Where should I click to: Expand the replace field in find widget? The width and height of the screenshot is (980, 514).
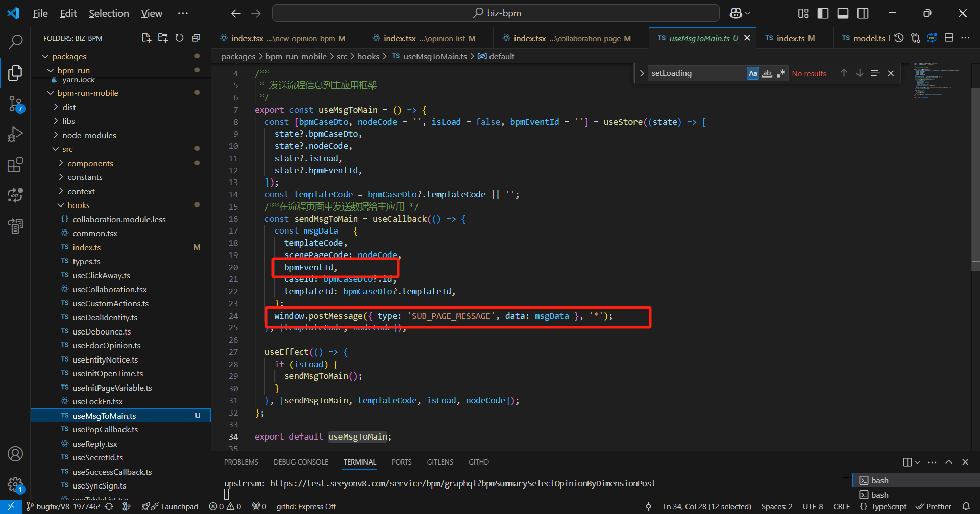pyautogui.click(x=642, y=73)
